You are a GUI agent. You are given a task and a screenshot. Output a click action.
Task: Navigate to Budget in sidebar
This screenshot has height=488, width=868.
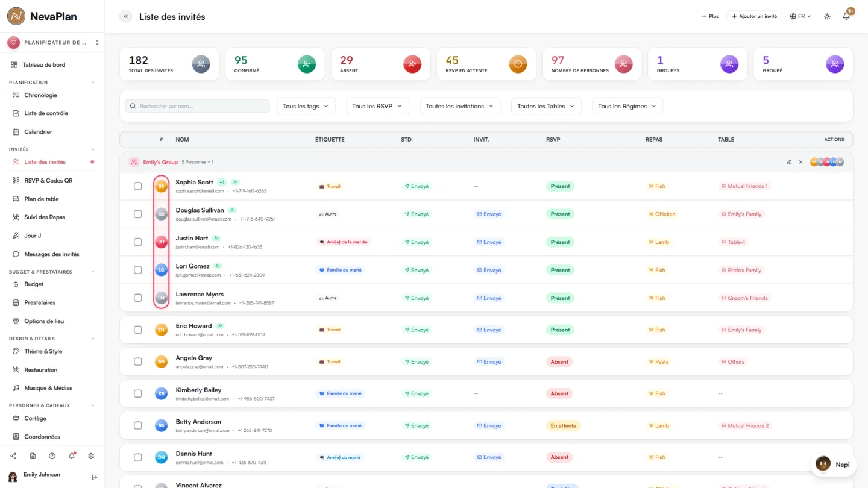click(x=34, y=284)
